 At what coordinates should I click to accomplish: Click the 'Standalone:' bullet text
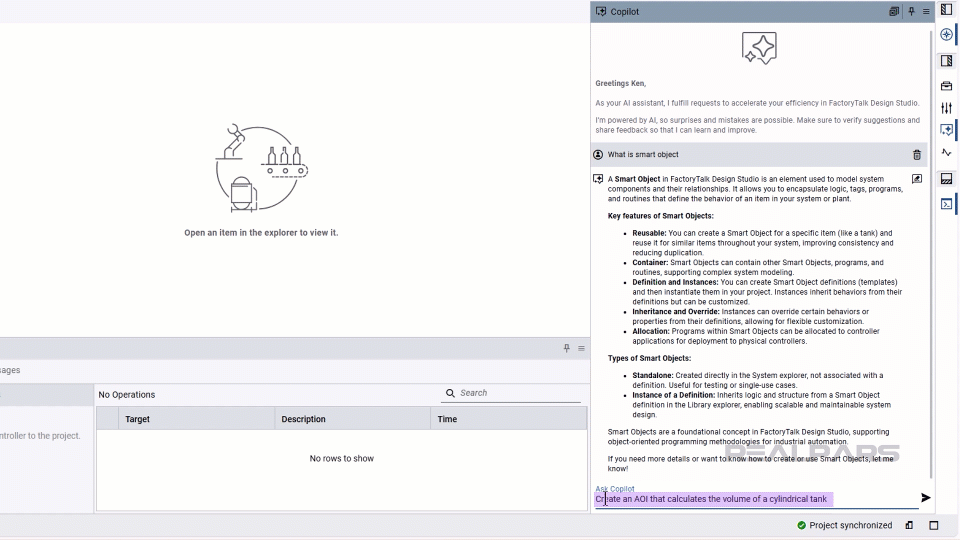pyautogui.click(x=653, y=375)
